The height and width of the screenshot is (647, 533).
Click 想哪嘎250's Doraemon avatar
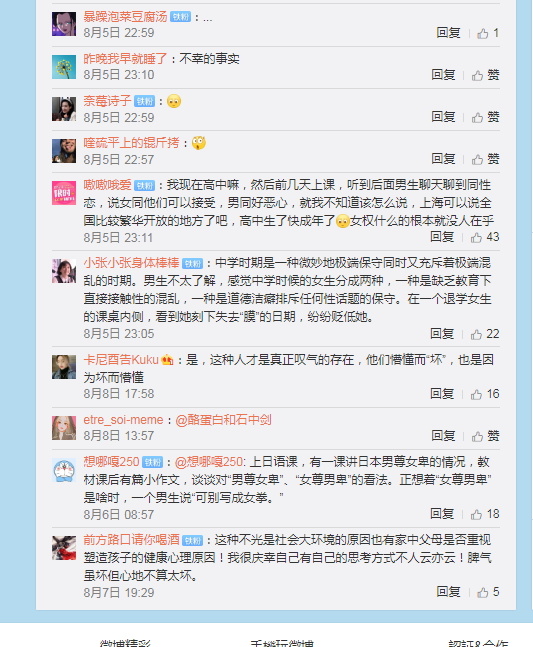tap(64, 470)
